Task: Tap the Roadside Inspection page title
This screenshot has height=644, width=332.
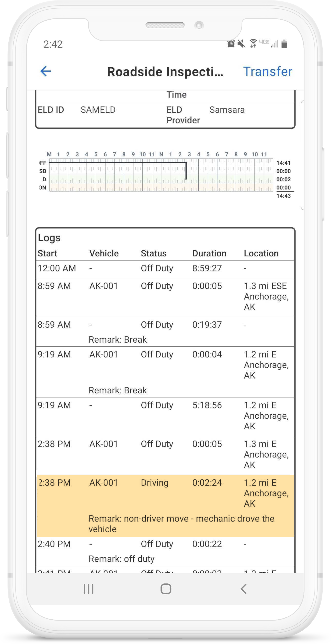Action: [165, 72]
